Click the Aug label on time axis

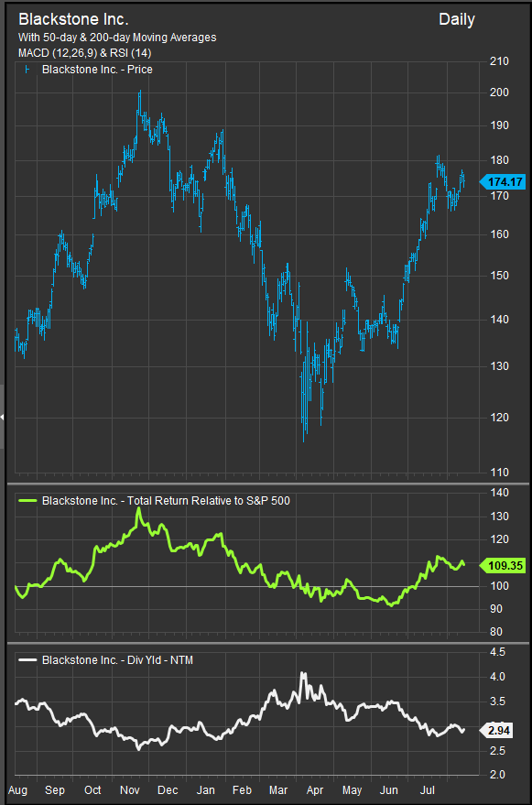point(17,789)
